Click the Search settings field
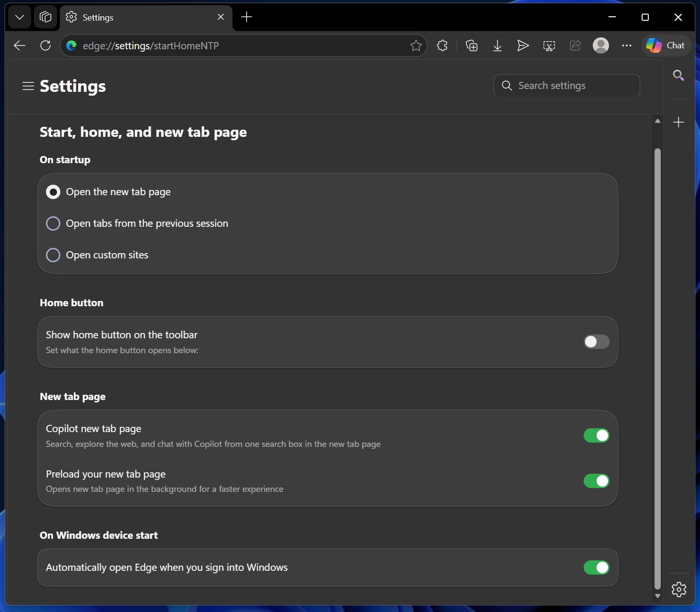The width and height of the screenshot is (700, 612). [x=566, y=85]
